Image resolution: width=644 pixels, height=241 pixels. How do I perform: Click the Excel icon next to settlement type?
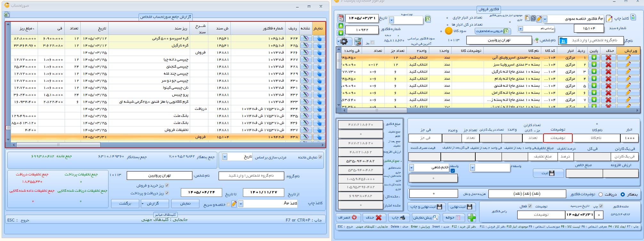tap(428, 20)
